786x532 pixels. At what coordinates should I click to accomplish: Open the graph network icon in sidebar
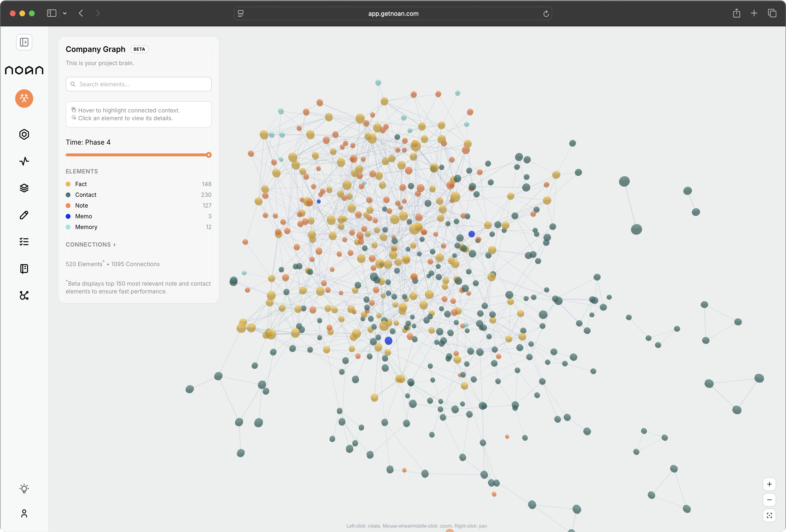click(24, 295)
